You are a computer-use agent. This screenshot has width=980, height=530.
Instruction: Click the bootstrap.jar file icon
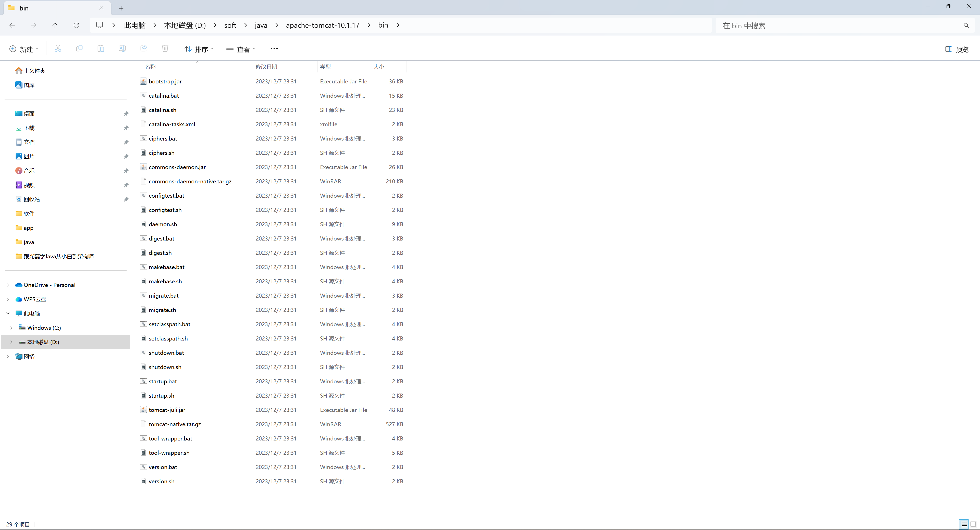point(143,81)
